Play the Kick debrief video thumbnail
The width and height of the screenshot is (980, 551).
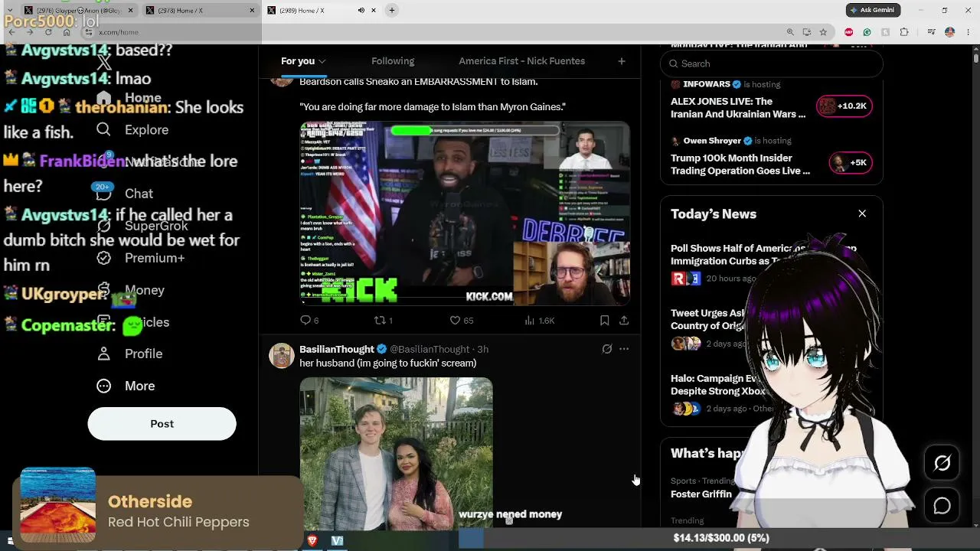click(465, 214)
